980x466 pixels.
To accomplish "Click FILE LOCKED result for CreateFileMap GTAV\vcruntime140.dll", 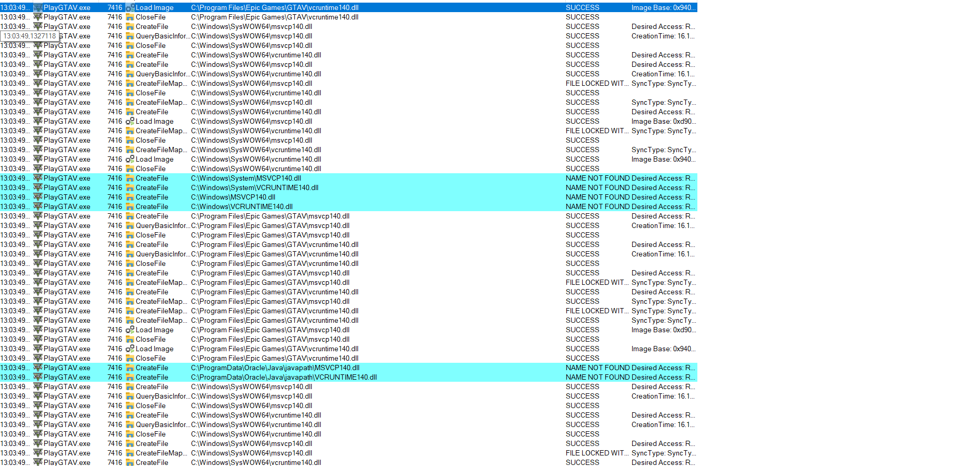I will (x=597, y=311).
